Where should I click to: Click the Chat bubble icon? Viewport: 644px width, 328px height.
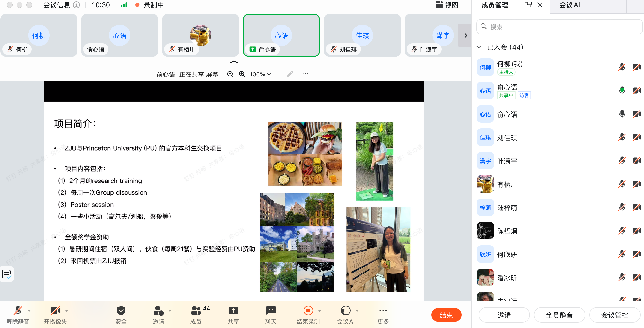[x=270, y=310]
